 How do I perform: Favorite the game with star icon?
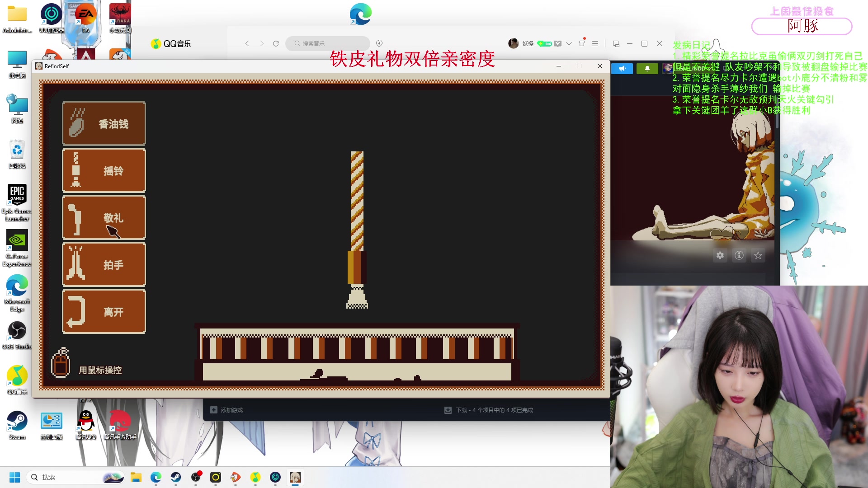[758, 255]
